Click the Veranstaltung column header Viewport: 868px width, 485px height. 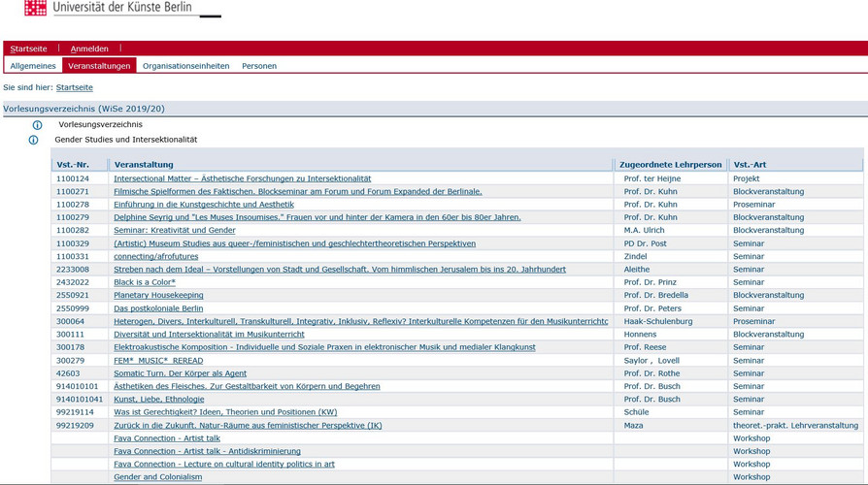pos(144,165)
